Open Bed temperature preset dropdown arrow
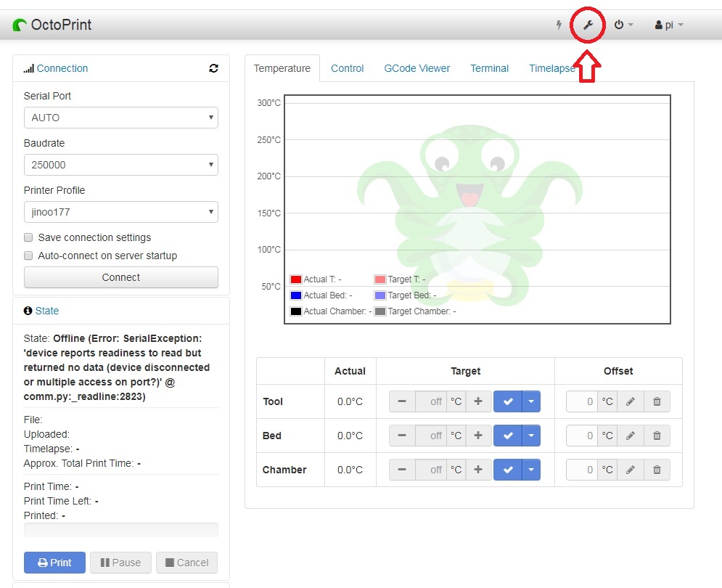Viewport: 722px width, 588px height. 531,436
